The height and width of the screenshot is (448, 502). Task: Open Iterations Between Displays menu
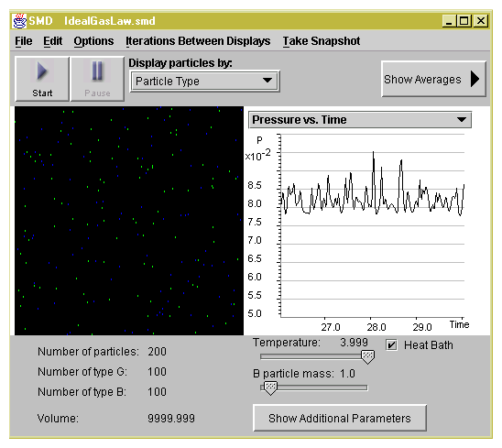(198, 41)
